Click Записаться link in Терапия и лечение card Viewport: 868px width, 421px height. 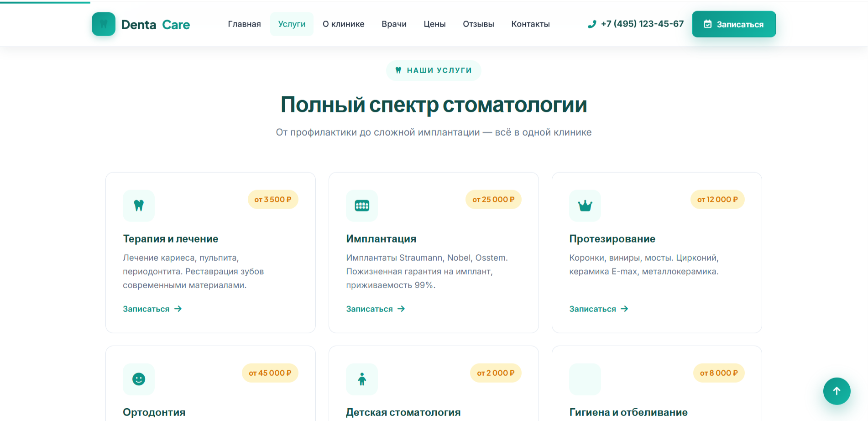coord(152,309)
